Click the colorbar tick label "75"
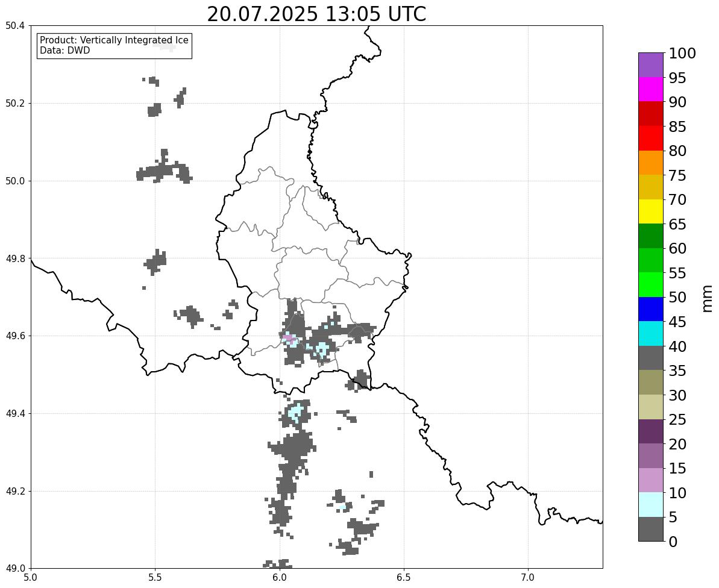Image resolution: width=719 pixels, height=588 pixels. click(677, 175)
